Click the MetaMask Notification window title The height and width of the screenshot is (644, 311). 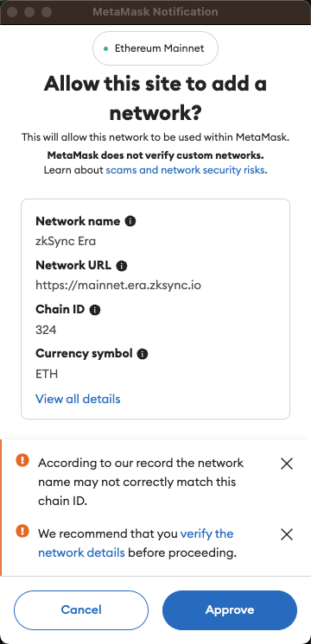155,11
